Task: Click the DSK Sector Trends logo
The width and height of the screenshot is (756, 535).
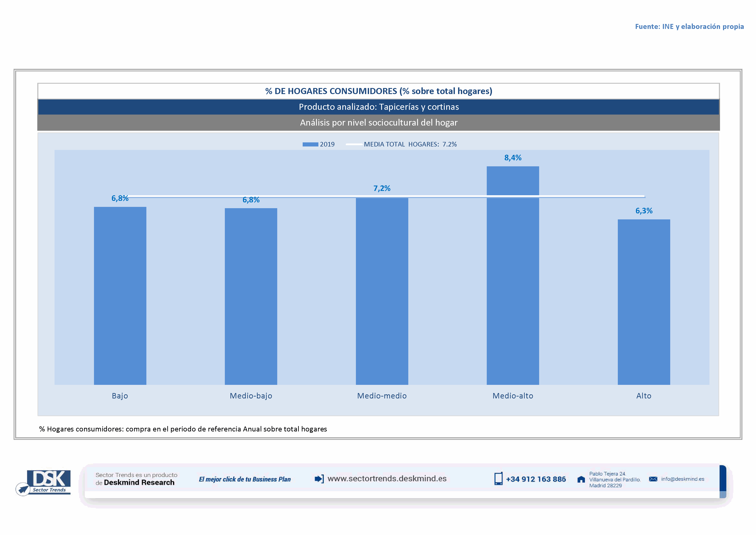Action: [x=49, y=481]
